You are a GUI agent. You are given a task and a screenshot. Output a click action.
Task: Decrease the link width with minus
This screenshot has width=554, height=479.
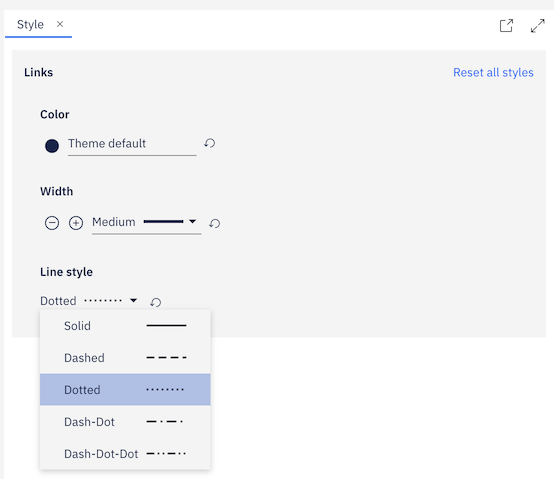(52, 223)
